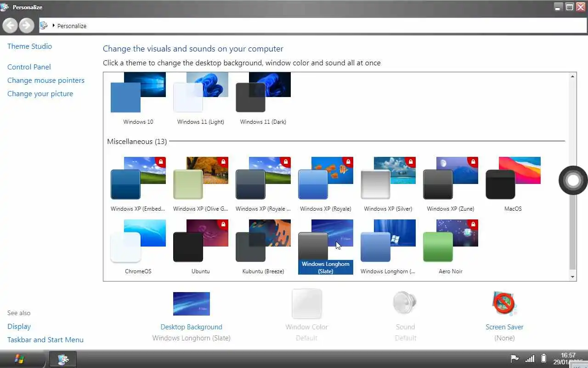Click the circular floating overlay button
This screenshot has height=368, width=588.
pyautogui.click(x=573, y=180)
